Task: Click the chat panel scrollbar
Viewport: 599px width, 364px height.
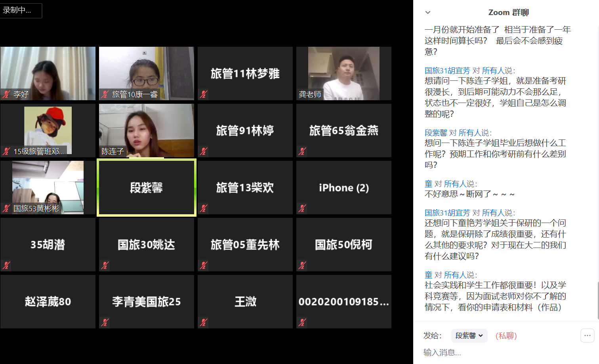Action: pos(597,300)
